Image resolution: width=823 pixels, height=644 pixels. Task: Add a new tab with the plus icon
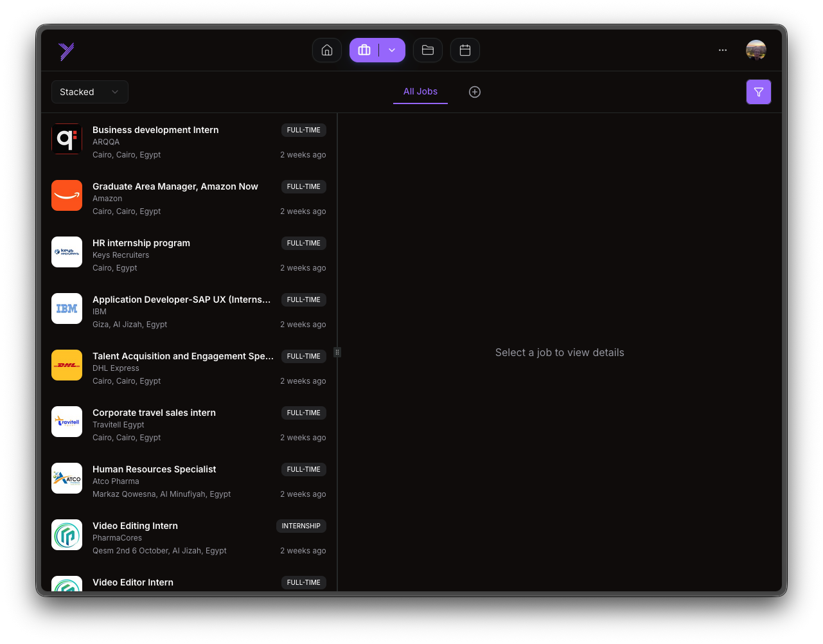click(475, 92)
